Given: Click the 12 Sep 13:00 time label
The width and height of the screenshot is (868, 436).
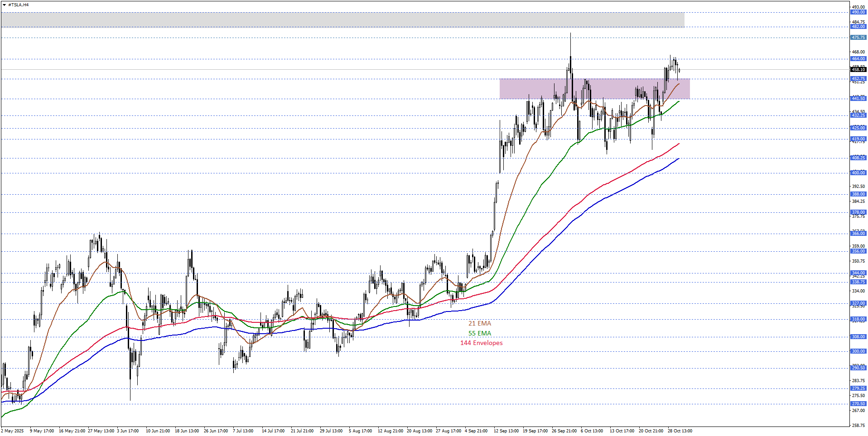Looking at the screenshot, I should point(506,431).
